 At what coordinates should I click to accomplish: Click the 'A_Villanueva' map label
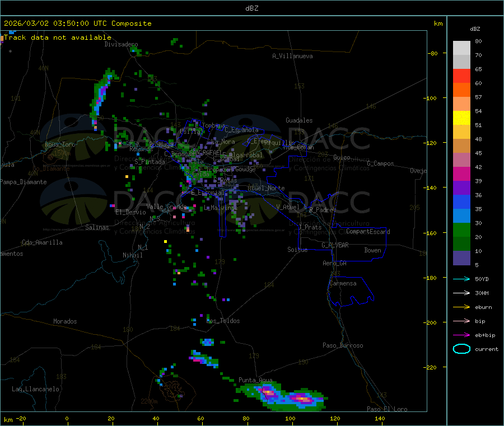point(292,56)
